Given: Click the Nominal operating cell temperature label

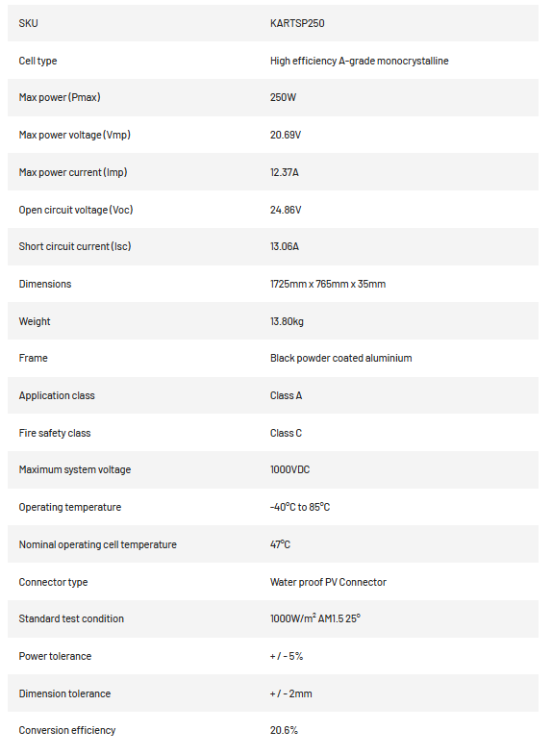Looking at the screenshot, I should pos(98,544).
